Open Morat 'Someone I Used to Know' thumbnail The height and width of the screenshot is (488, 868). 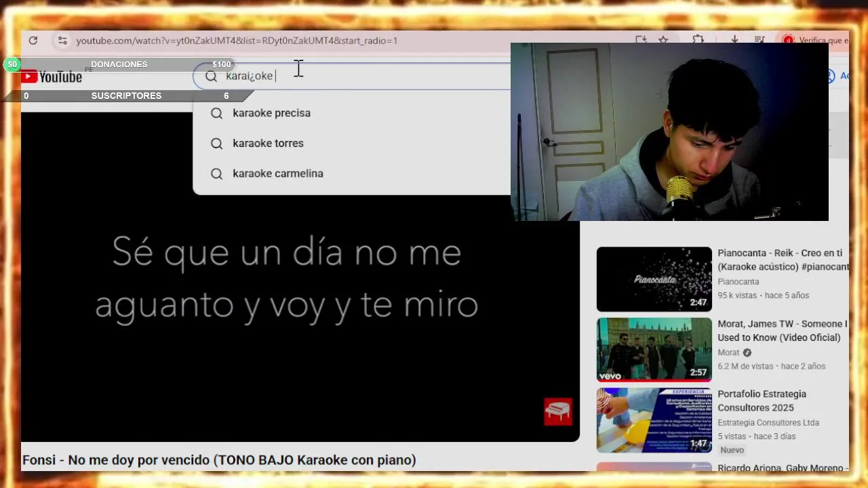coord(654,349)
